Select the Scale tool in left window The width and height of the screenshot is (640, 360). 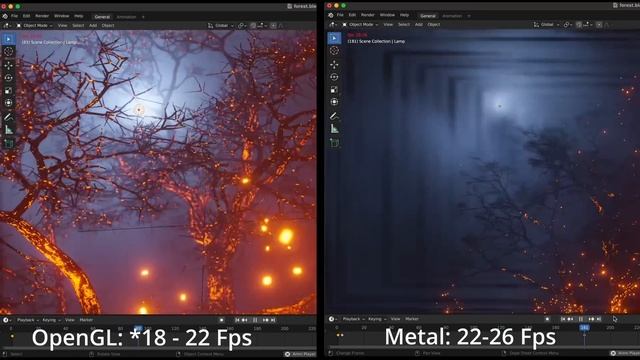(x=9, y=91)
